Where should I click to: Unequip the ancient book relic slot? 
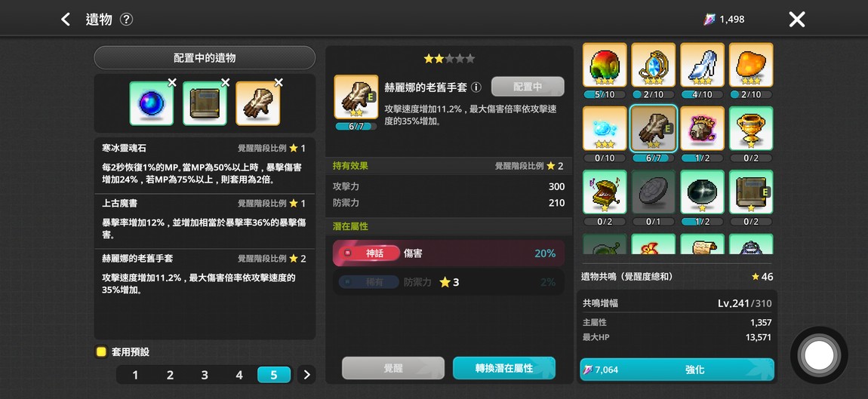pyautogui.click(x=226, y=82)
